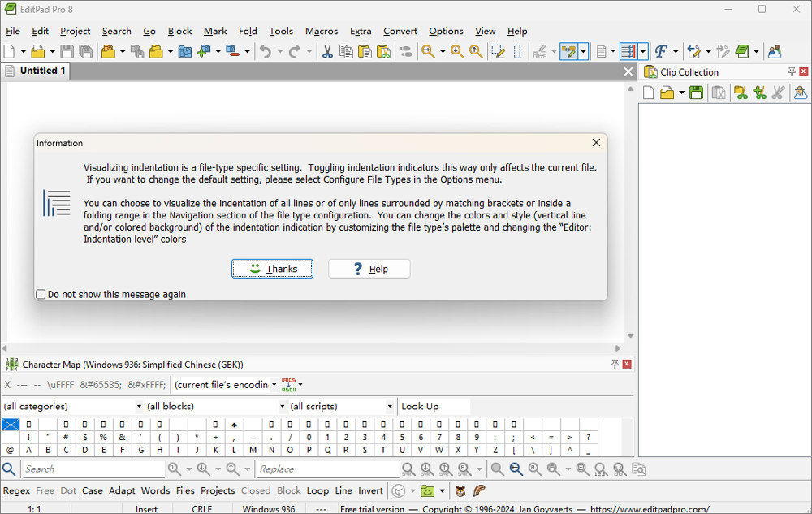The image size is (812, 514).
Task: Expand the Clip Collection open folder dropdown arrow
Action: (x=681, y=93)
